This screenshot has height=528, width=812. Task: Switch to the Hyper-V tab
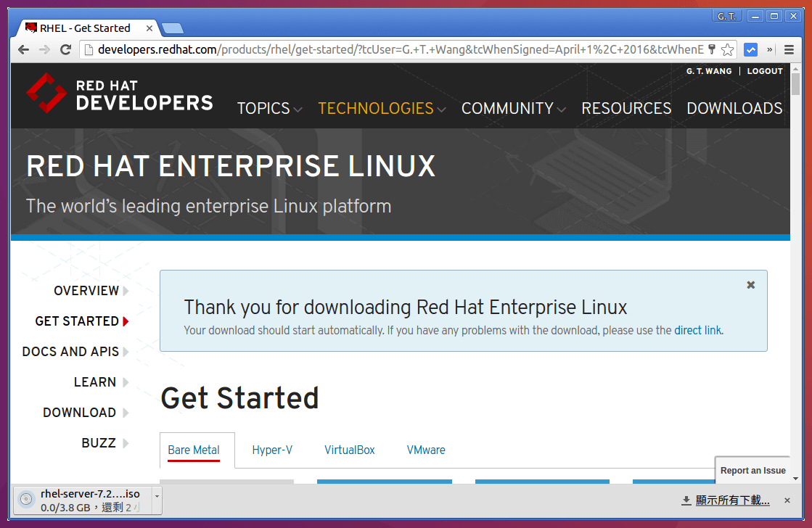[x=272, y=450]
